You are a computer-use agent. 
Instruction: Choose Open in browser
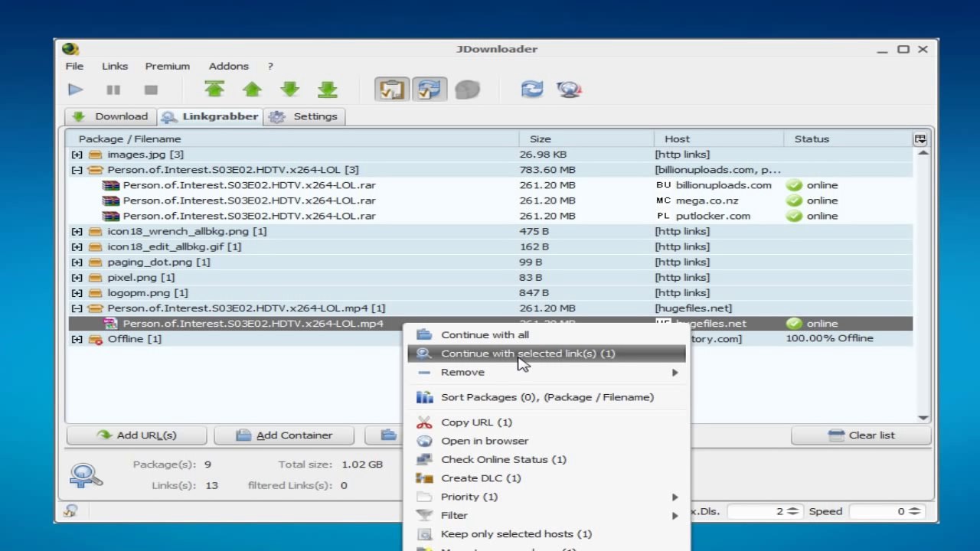click(x=547, y=441)
